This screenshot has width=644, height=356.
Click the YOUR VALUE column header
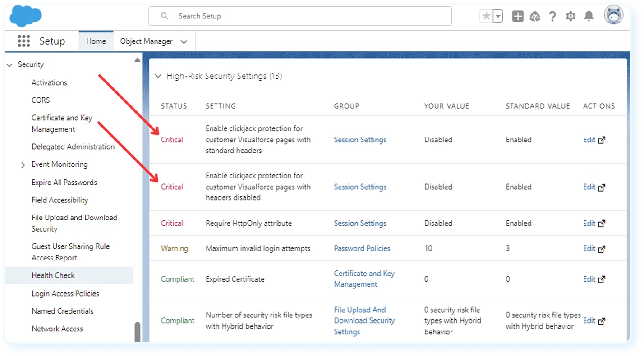point(446,106)
